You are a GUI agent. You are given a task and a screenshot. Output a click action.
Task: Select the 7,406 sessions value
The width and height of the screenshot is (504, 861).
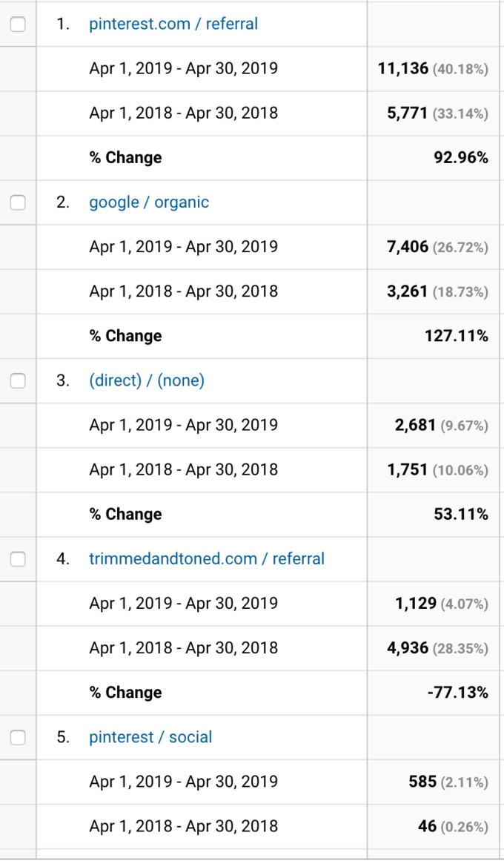(408, 247)
